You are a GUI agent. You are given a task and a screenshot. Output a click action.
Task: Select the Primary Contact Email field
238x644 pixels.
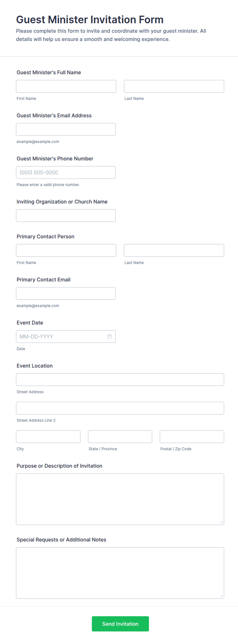pyautogui.click(x=66, y=293)
